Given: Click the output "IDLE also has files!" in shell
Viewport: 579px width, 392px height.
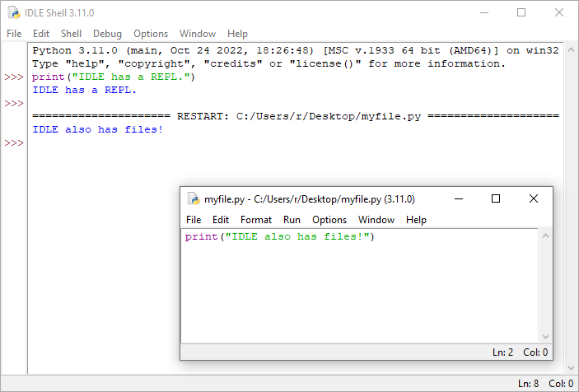Looking at the screenshot, I should (98, 129).
